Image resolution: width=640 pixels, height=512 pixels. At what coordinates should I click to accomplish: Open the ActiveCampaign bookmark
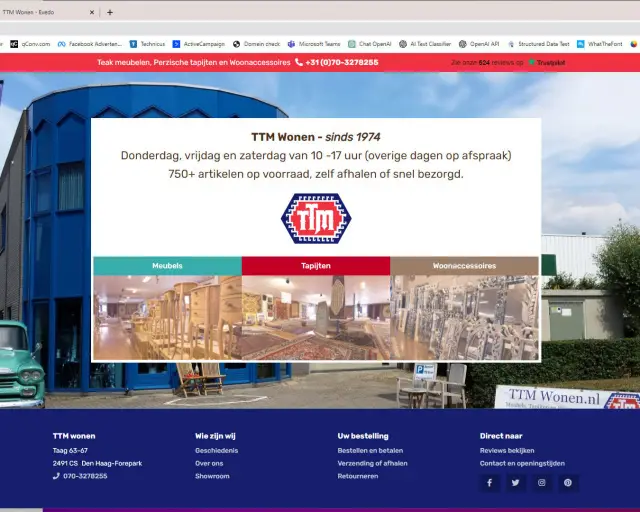pyautogui.click(x=199, y=44)
